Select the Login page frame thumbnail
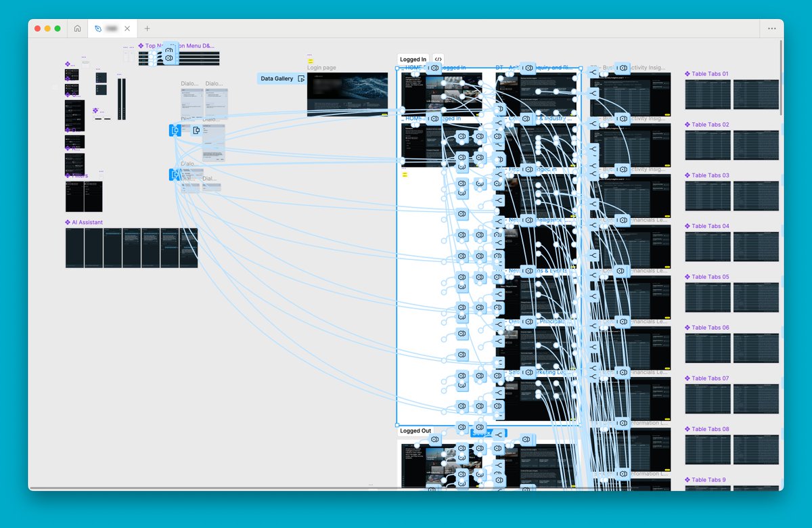This screenshot has width=812, height=528. 348,95
